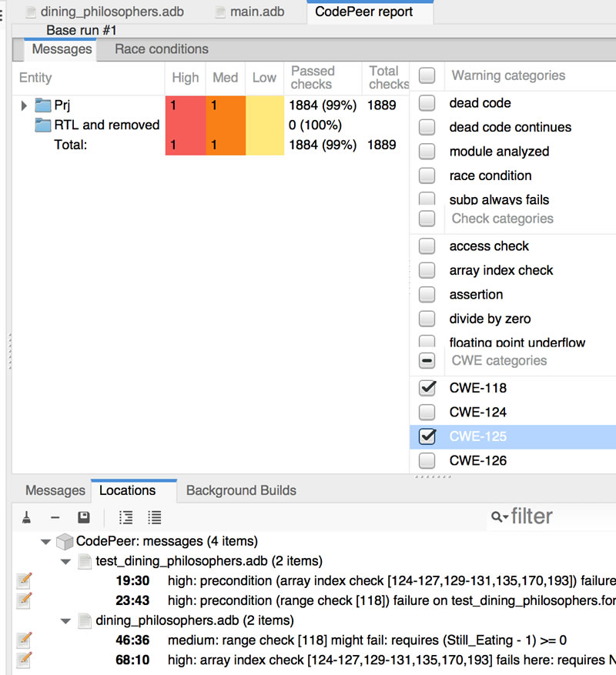Click the dining_philosophers.adb file icon in the Locations tree
616x675 pixels.
[x=85, y=620]
